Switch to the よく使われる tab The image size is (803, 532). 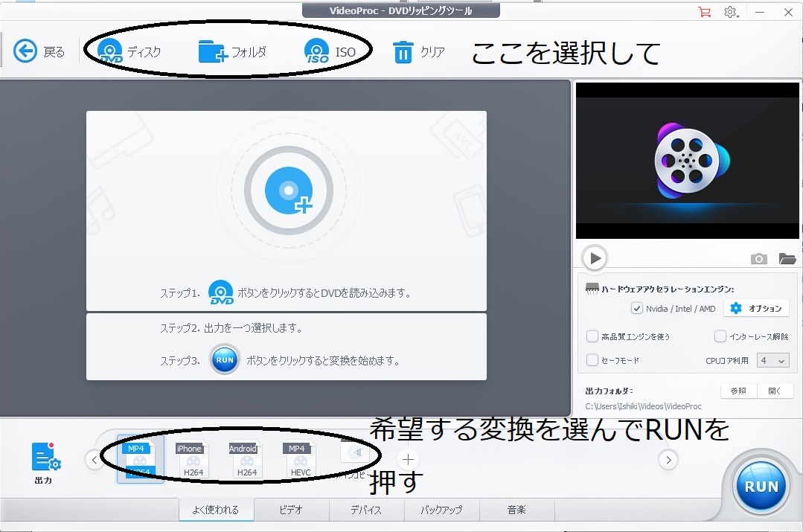pyautogui.click(x=216, y=510)
